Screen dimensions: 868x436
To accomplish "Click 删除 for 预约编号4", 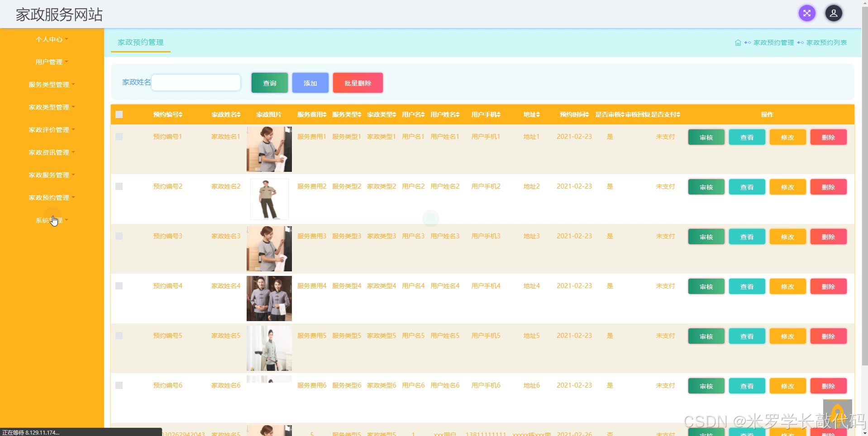I will point(828,286).
